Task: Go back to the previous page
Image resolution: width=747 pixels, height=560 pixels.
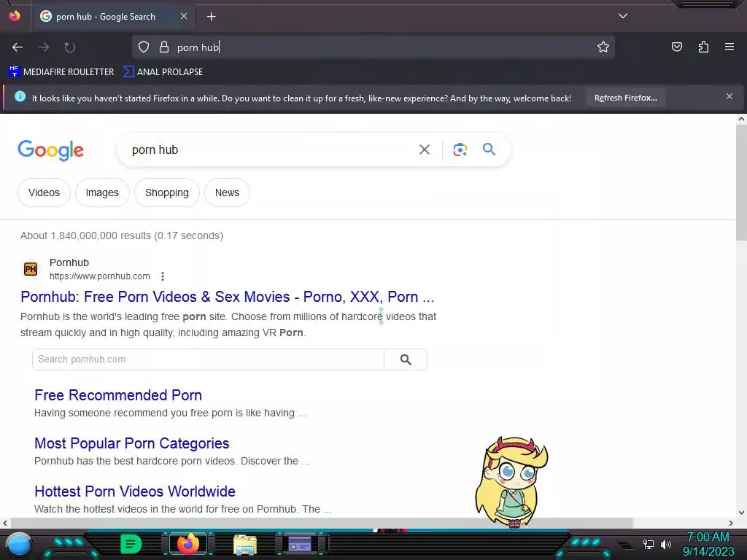Action: 18,47
